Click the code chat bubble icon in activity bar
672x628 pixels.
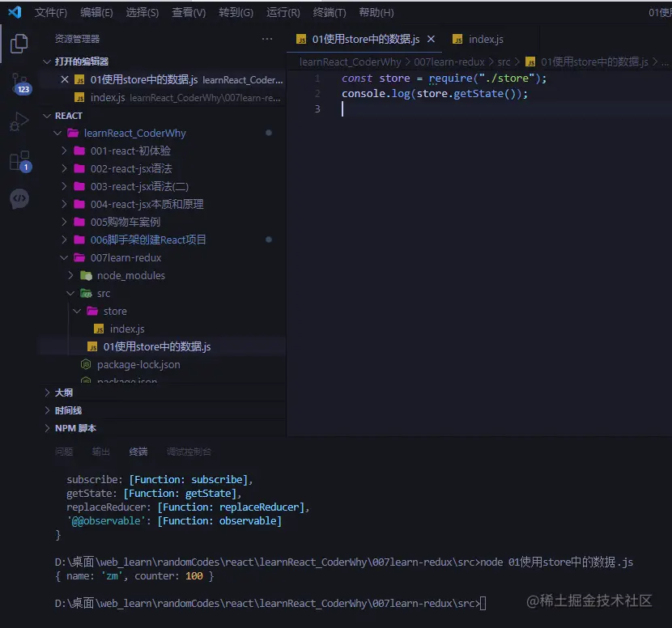[19, 199]
